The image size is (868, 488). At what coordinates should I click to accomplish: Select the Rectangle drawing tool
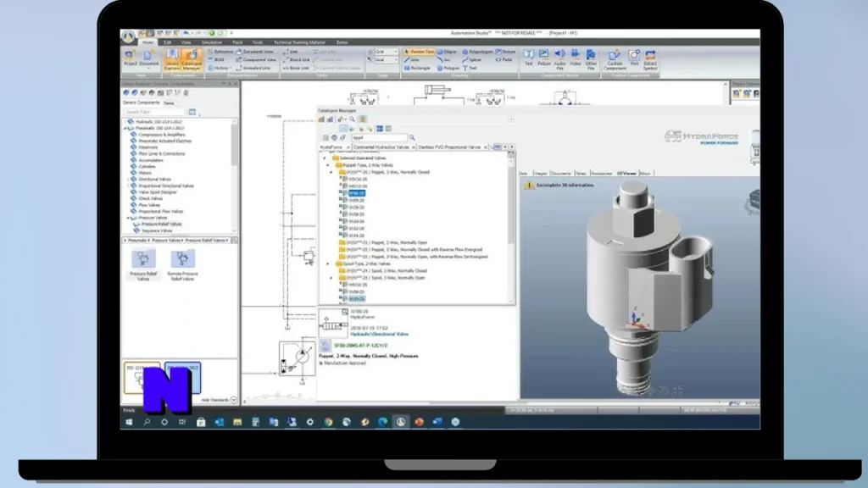coord(417,68)
